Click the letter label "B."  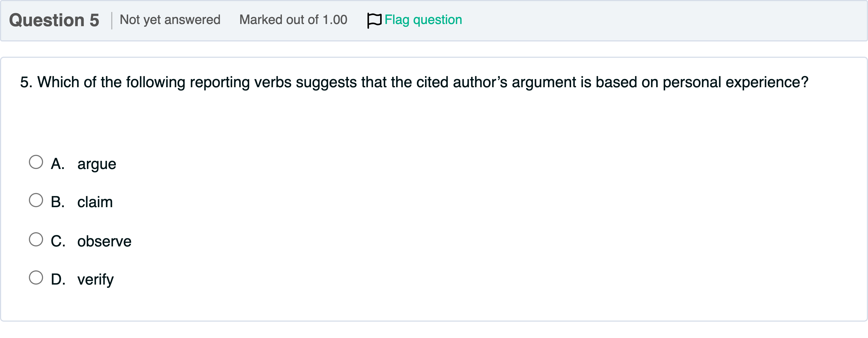(58, 202)
